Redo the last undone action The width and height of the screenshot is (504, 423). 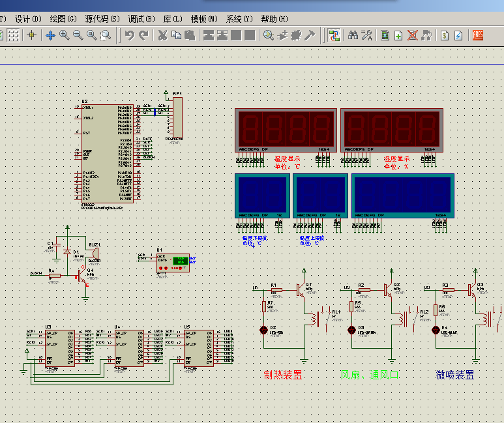click(143, 35)
